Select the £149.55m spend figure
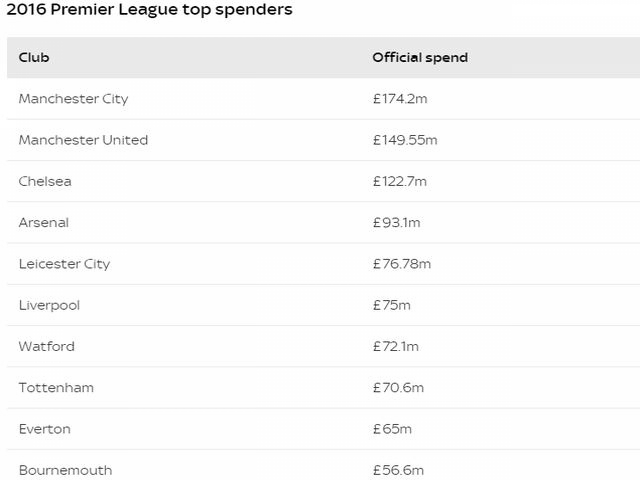 pos(405,140)
